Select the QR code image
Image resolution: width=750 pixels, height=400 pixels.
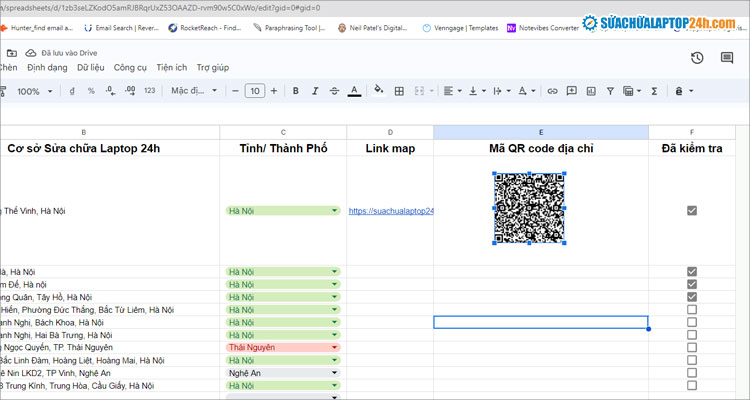529,208
